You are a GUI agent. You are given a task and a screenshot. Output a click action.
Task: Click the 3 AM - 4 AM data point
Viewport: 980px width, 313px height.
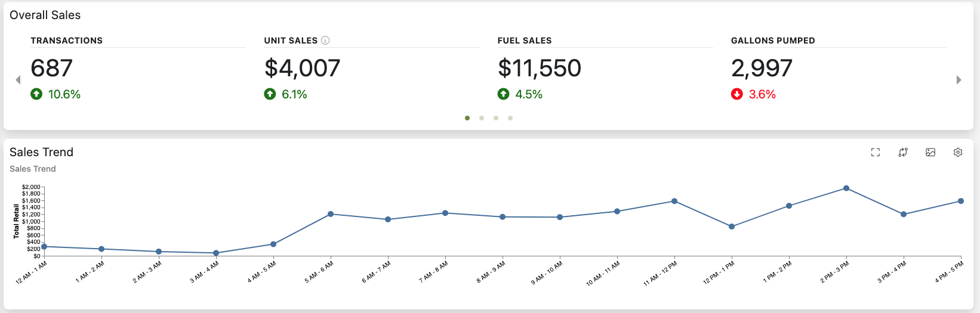[216, 253]
